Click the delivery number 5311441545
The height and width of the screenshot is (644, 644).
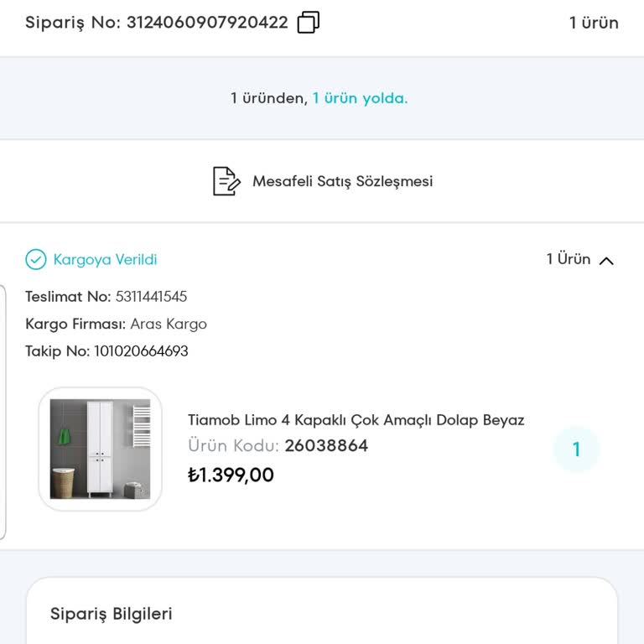pos(151,297)
